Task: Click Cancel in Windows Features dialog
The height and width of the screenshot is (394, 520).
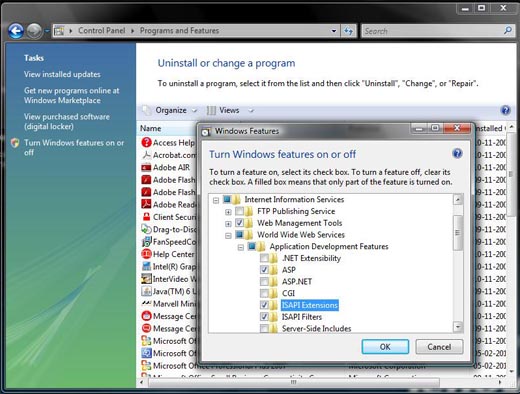Action: [439, 347]
